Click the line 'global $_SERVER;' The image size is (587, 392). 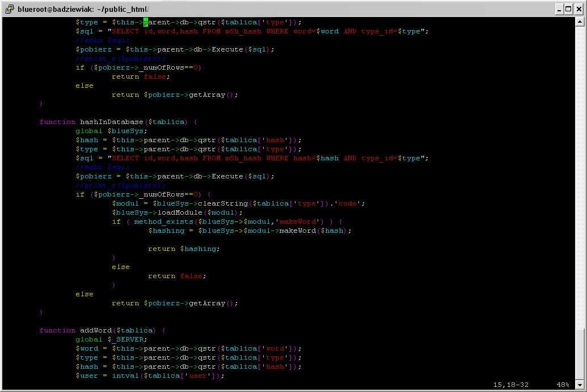[111, 339]
